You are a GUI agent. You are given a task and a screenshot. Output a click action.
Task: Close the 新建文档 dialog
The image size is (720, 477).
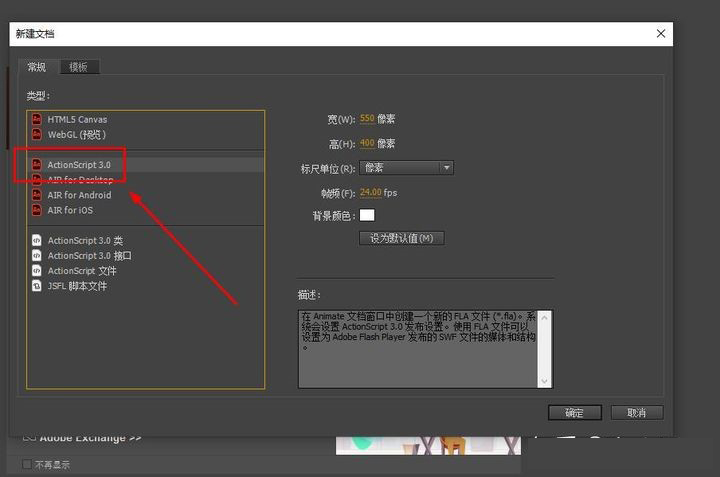point(661,34)
